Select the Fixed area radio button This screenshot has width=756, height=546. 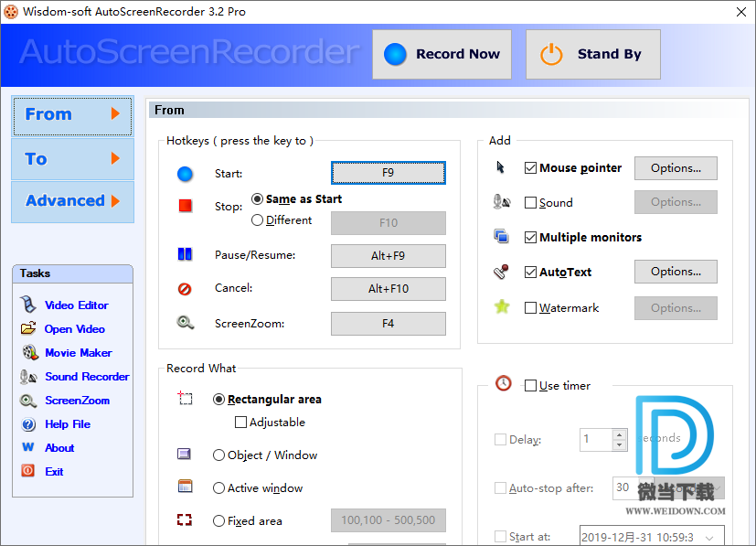tap(218, 521)
